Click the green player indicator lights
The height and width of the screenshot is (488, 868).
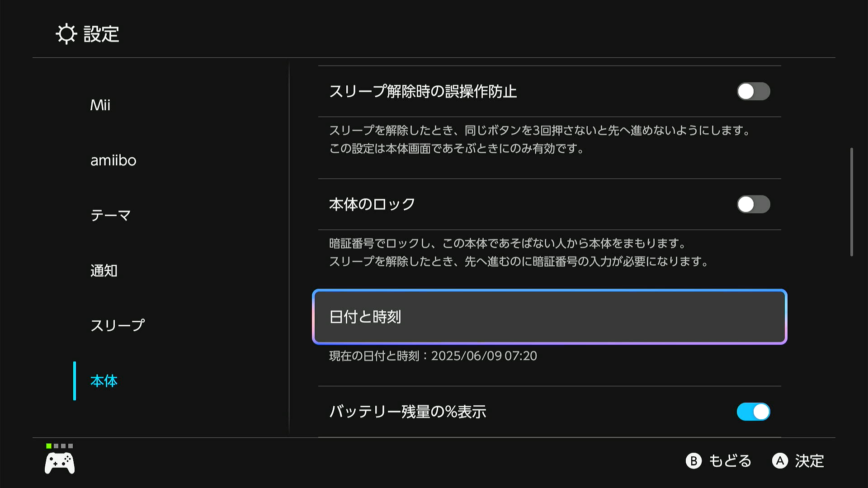tap(59, 446)
